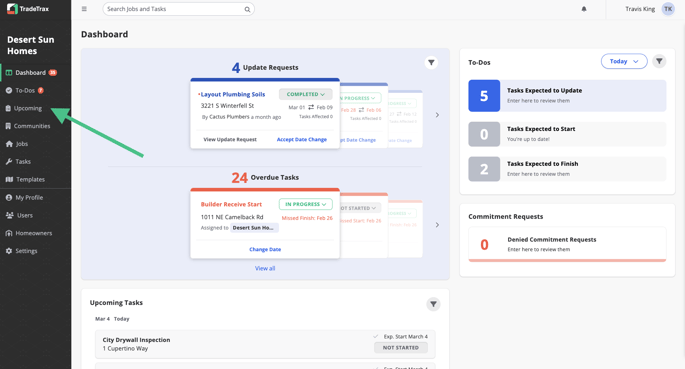This screenshot has width=685, height=369.
Task: Click the date swap arrows icon on Layout Plumbing card
Action: tap(311, 107)
